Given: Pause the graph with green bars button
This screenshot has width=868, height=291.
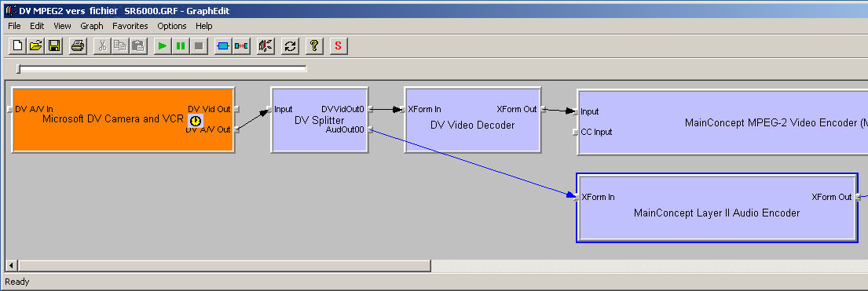Looking at the screenshot, I should click(x=180, y=46).
